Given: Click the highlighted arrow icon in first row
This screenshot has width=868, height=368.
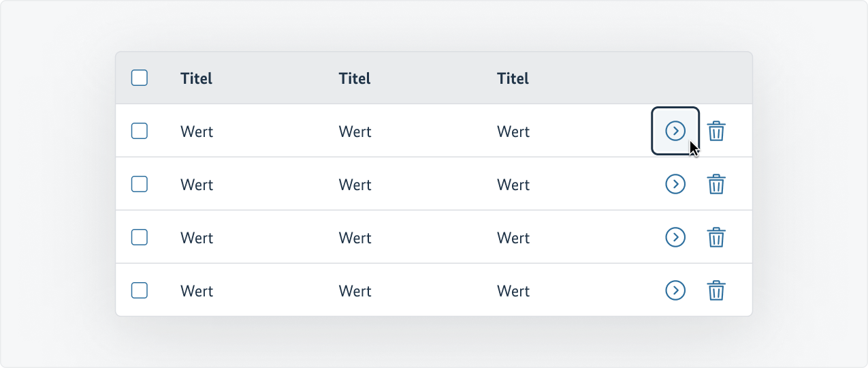Looking at the screenshot, I should pos(675,131).
